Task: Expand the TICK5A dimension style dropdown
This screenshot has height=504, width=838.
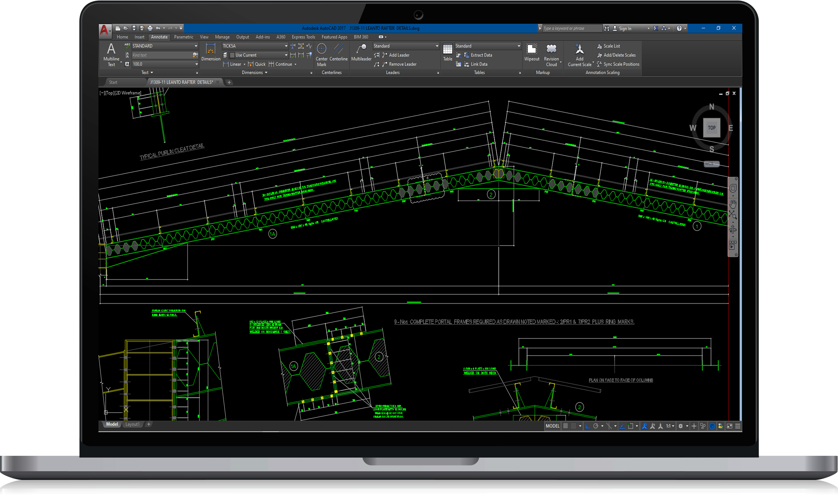Action: (286, 46)
